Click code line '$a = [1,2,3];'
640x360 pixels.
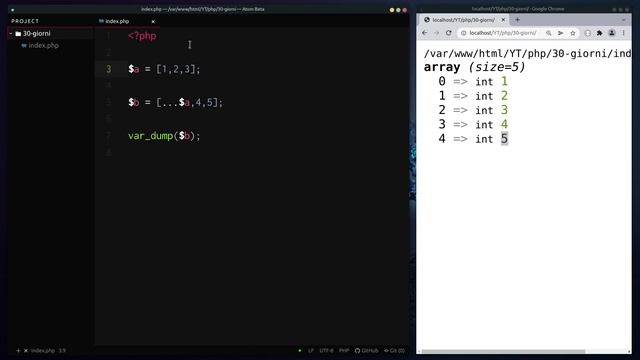click(x=164, y=69)
